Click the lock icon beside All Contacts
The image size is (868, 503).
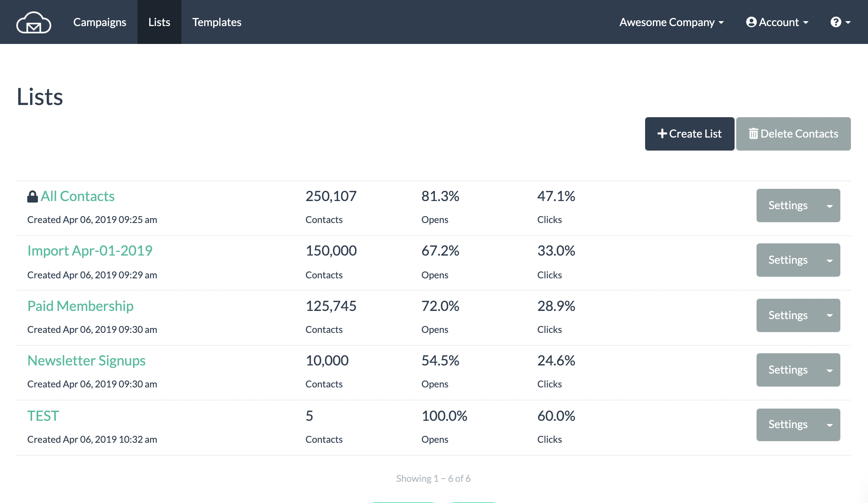coord(32,196)
